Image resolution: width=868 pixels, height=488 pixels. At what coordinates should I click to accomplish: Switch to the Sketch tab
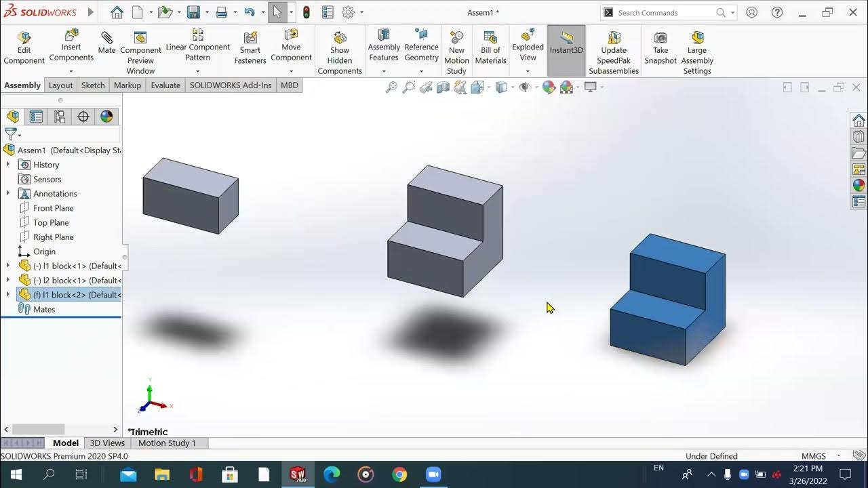point(93,85)
